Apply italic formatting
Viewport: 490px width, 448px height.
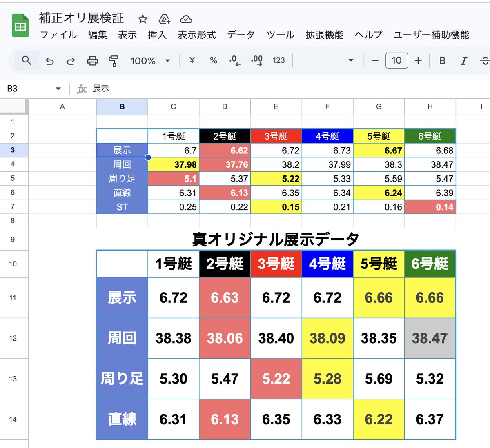[463, 60]
